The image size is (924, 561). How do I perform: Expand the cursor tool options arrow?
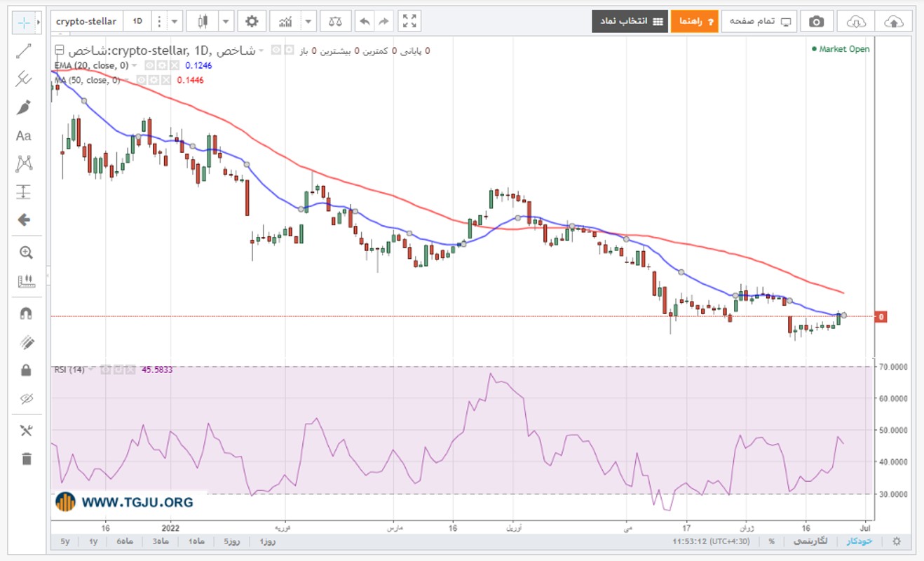pyautogui.click(x=39, y=22)
